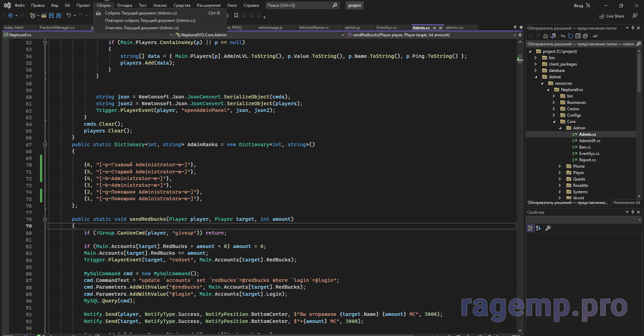
Task: Toggle bookmark using the bookmark toolbar icon
Action: 236,15
